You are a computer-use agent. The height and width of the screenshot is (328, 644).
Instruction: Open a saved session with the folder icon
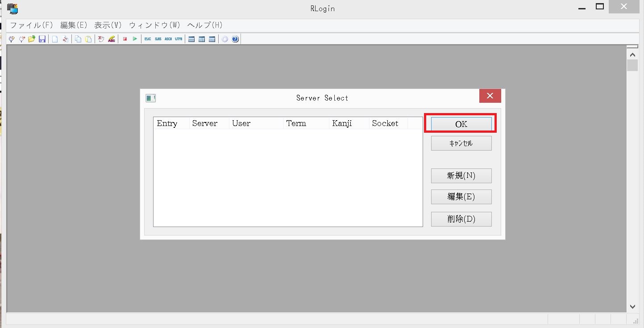tap(31, 39)
